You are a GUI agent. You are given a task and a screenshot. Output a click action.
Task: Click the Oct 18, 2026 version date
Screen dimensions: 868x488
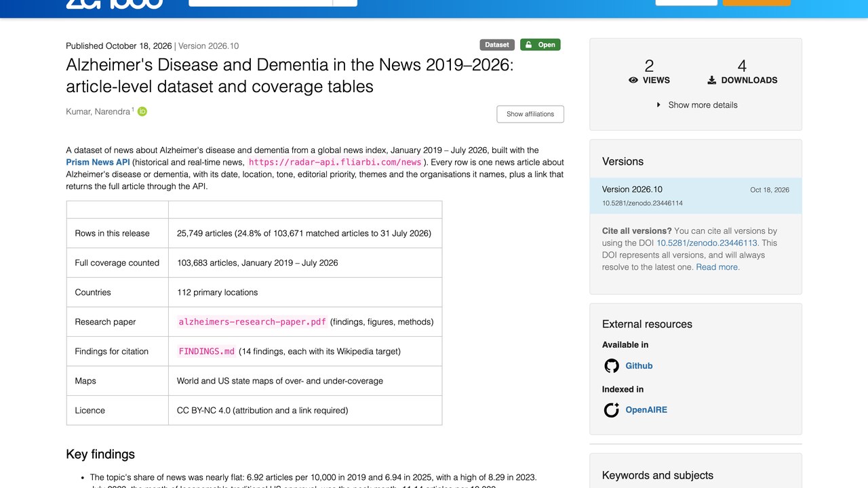770,190
